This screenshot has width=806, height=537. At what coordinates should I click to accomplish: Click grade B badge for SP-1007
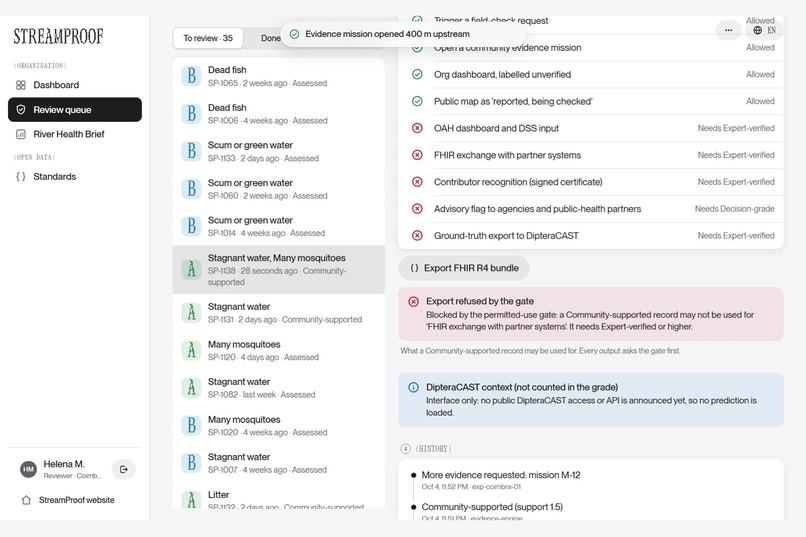(191, 463)
